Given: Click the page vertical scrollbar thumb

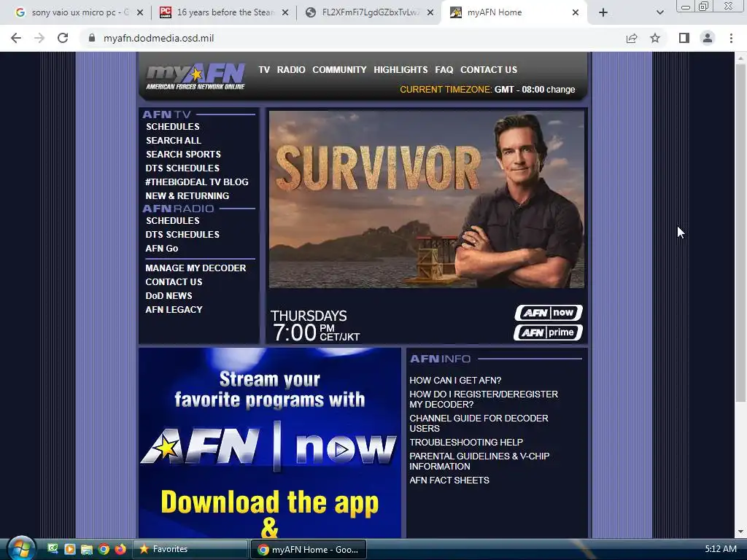Looking at the screenshot, I should (740, 233).
